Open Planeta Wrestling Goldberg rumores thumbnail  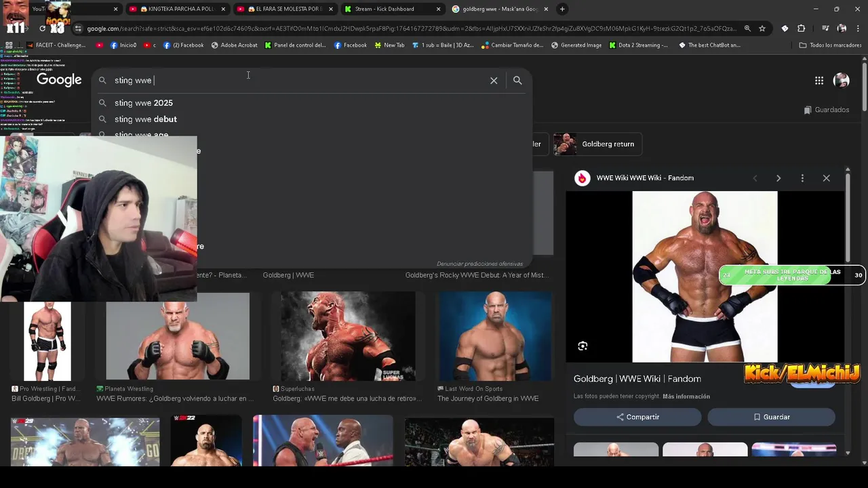[x=178, y=336]
